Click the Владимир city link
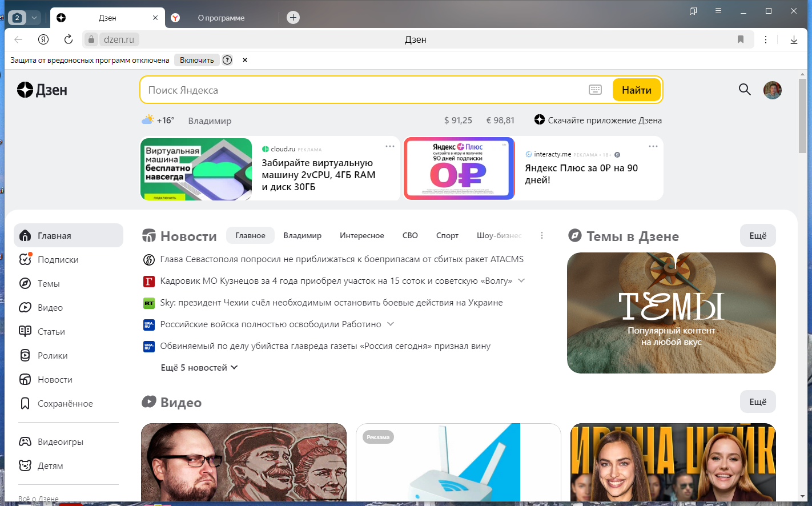Screen dimensions: 812x506 pos(210,121)
